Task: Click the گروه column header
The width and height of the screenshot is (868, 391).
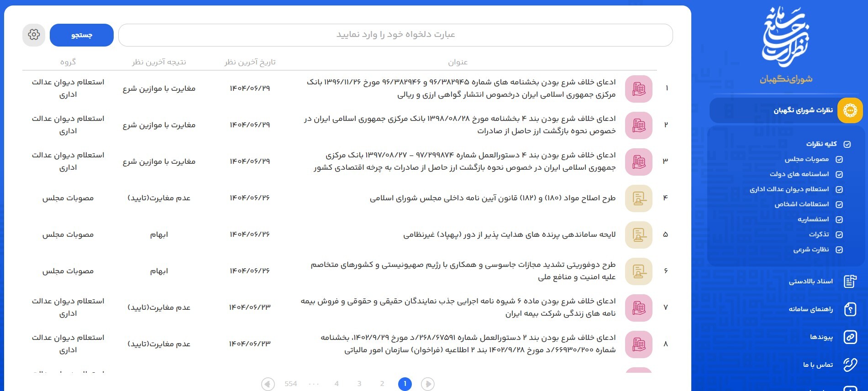Action: pos(68,62)
